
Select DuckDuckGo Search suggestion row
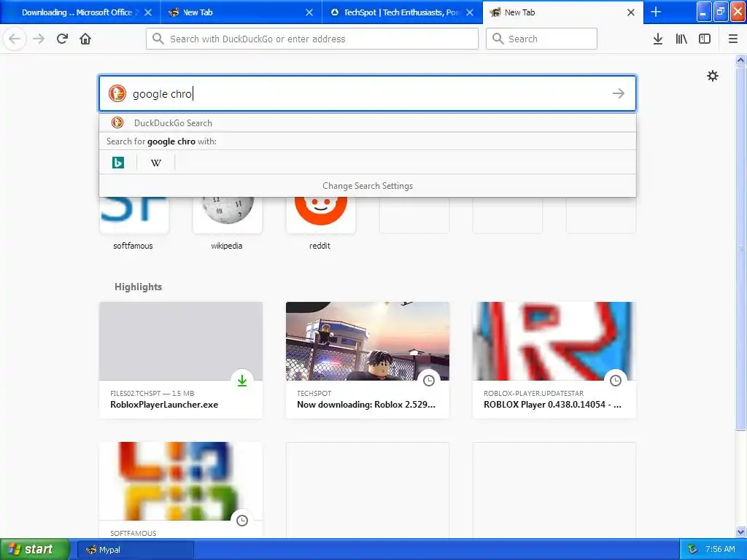pyautogui.click(x=368, y=122)
